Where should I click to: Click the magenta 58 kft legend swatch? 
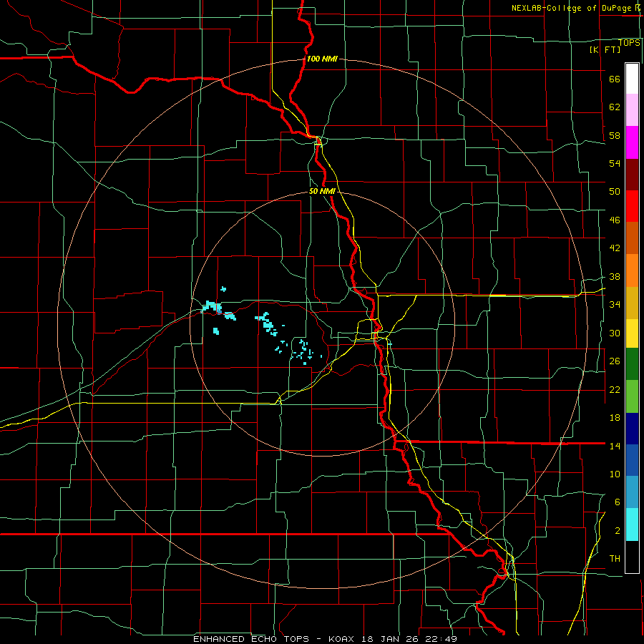632,142
